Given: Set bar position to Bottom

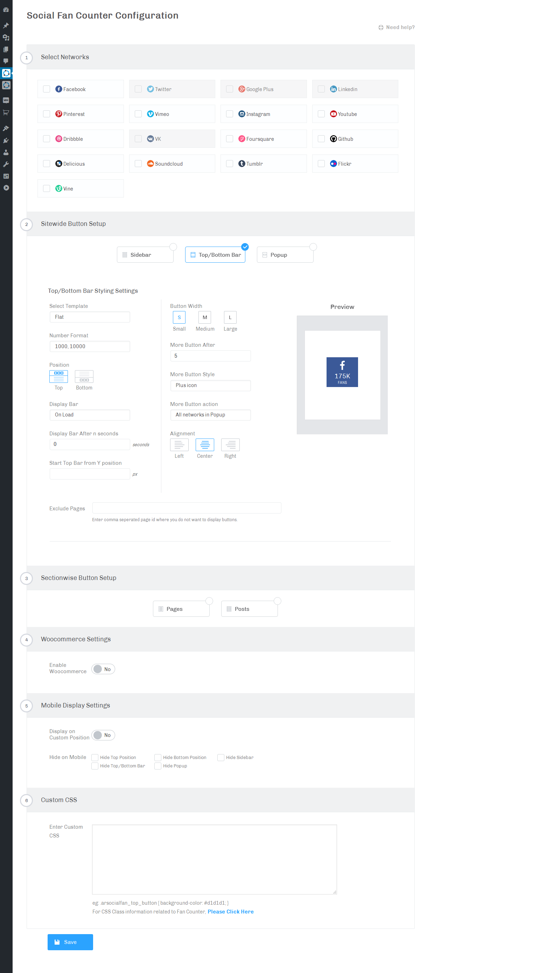Looking at the screenshot, I should point(84,377).
